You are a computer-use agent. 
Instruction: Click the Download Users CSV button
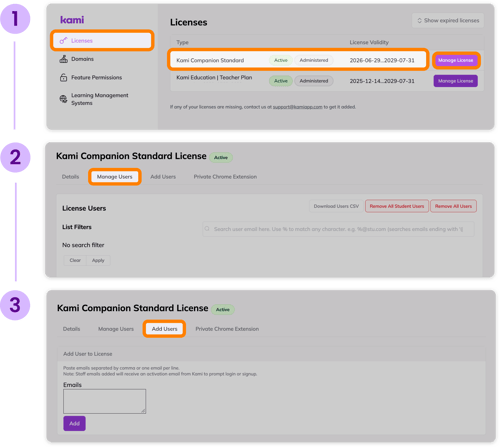tap(336, 206)
